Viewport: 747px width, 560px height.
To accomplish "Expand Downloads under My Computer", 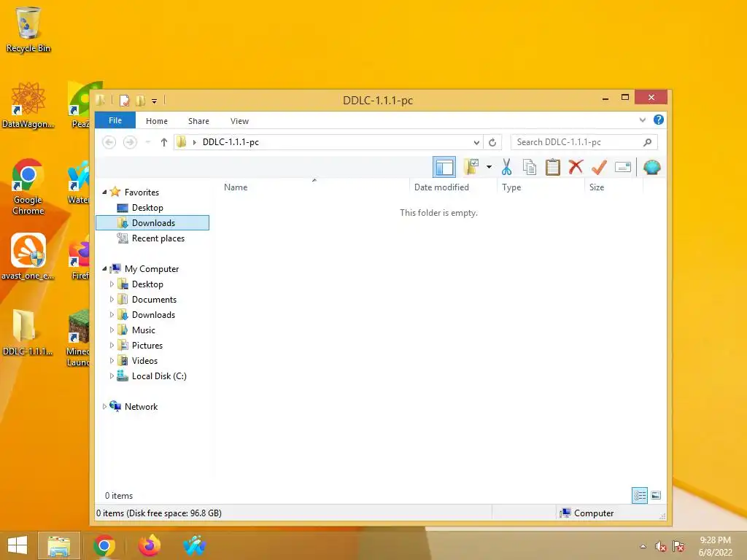I will click(112, 315).
